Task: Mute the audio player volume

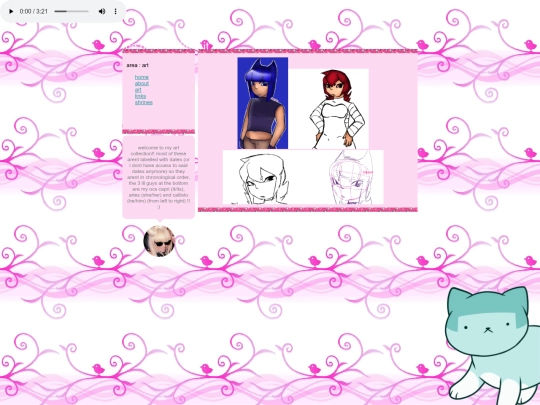Action: (102, 11)
